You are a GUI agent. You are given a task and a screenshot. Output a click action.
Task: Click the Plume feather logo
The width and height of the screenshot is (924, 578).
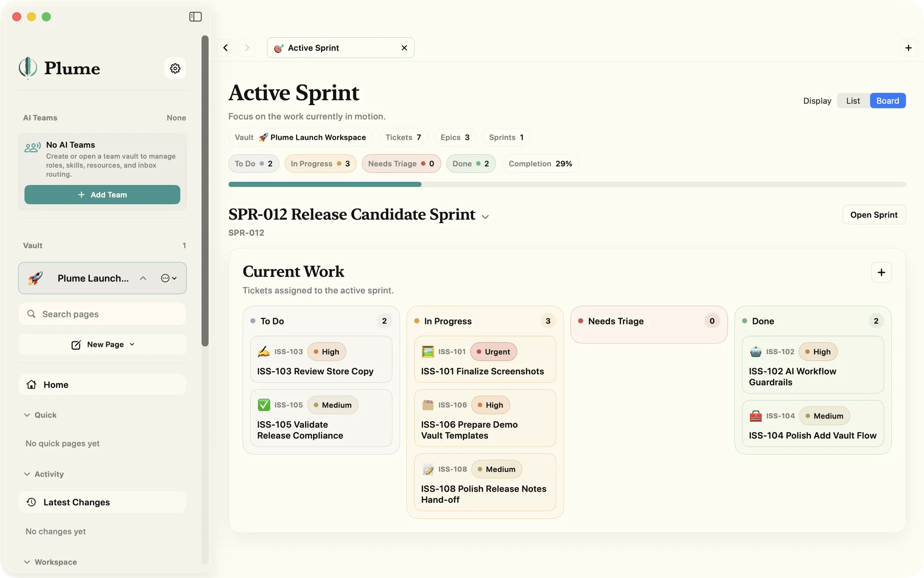[x=28, y=68]
